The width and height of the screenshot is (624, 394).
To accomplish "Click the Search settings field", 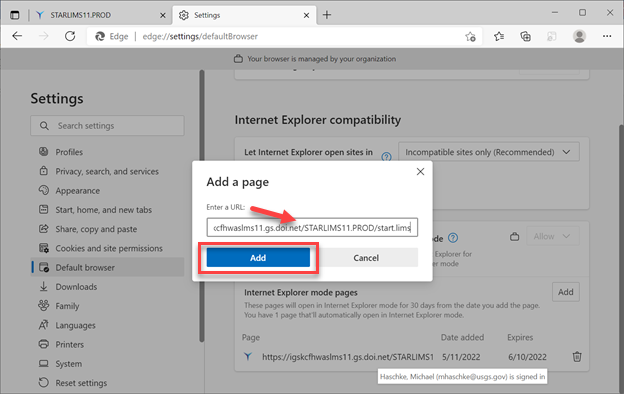I will pyautogui.click(x=107, y=126).
